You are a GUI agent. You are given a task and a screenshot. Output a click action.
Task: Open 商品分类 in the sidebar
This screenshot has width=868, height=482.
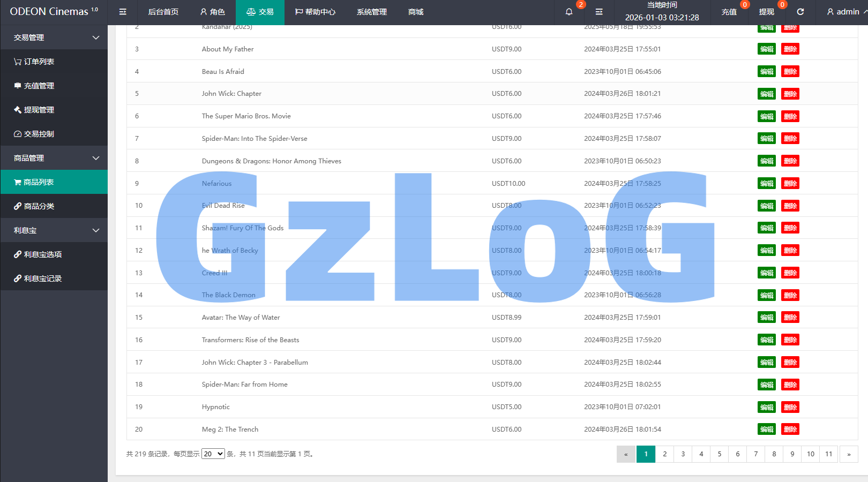coord(39,206)
